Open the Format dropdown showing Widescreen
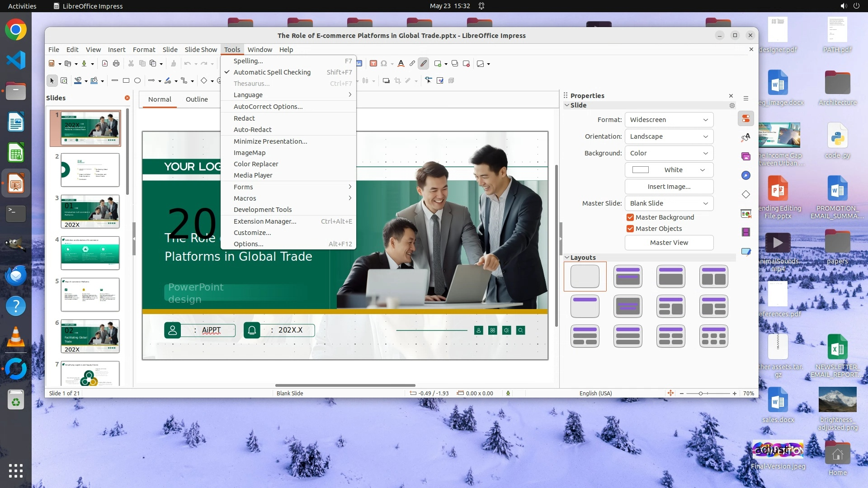The width and height of the screenshot is (868, 488). 669,120
